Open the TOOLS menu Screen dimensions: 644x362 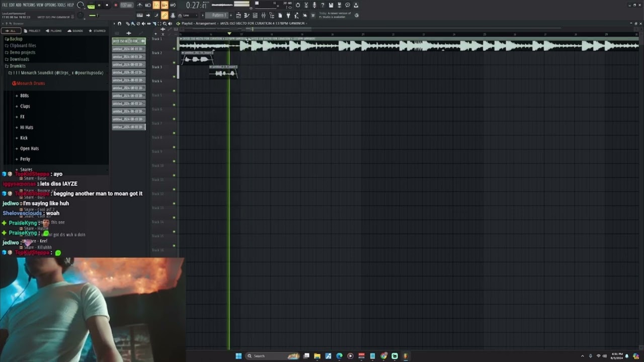pos(61,5)
